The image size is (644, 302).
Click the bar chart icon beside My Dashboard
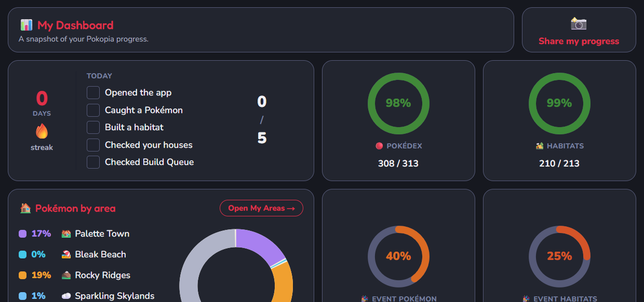[26, 25]
